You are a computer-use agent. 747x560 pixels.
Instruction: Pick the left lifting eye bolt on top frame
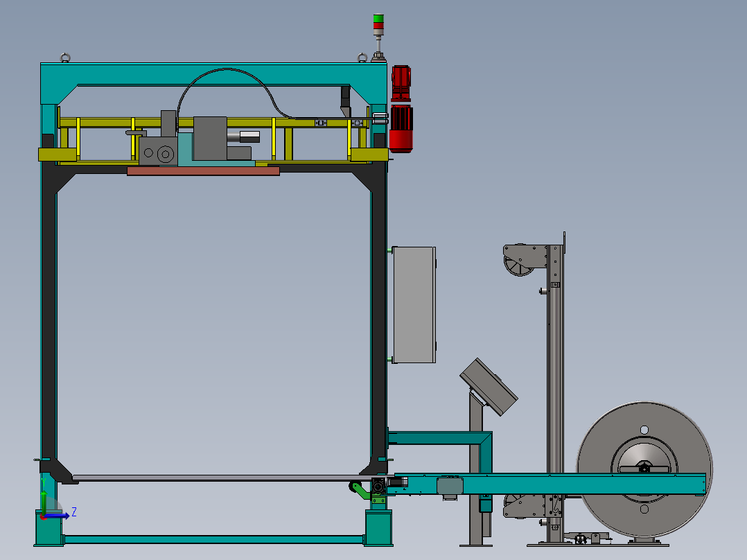[65, 58]
